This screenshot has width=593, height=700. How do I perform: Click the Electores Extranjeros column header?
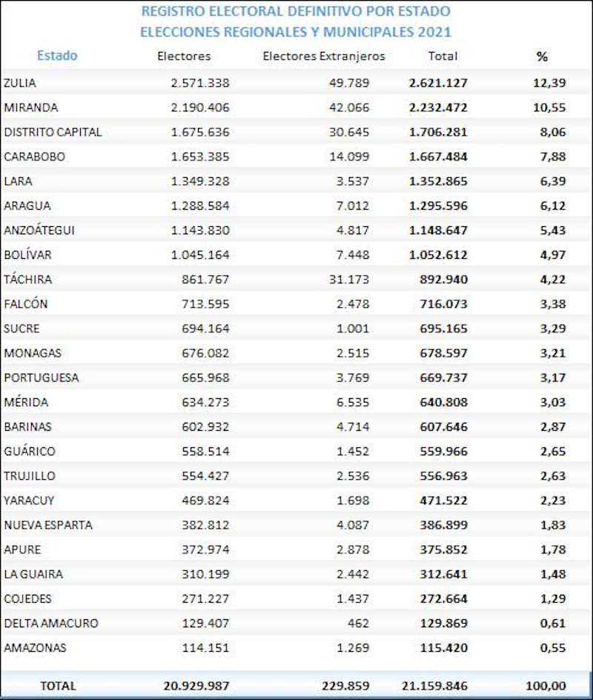(324, 56)
